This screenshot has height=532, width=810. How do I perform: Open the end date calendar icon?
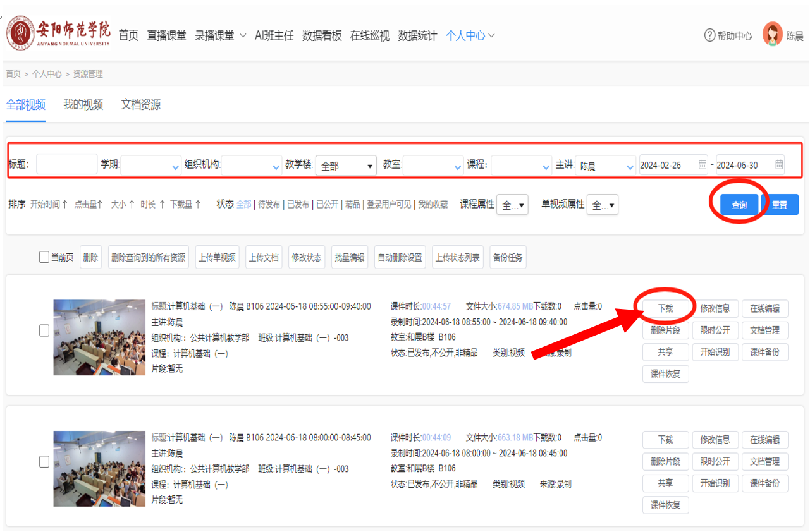click(x=779, y=165)
